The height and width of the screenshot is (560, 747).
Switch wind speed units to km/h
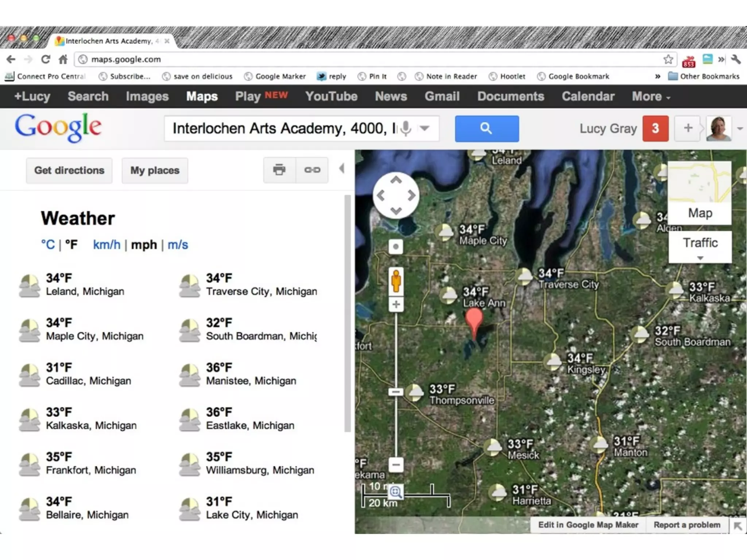(x=107, y=245)
